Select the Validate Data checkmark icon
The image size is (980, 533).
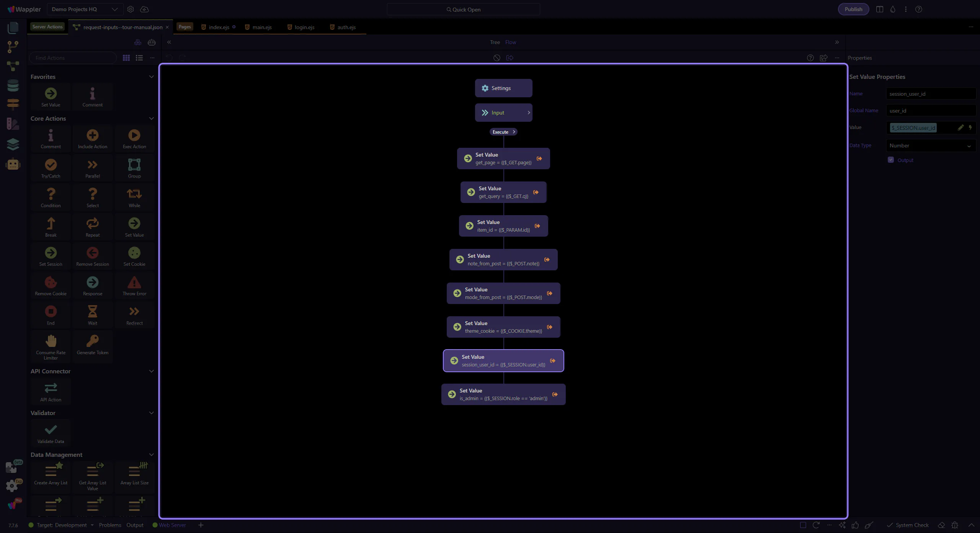[x=51, y=430]
